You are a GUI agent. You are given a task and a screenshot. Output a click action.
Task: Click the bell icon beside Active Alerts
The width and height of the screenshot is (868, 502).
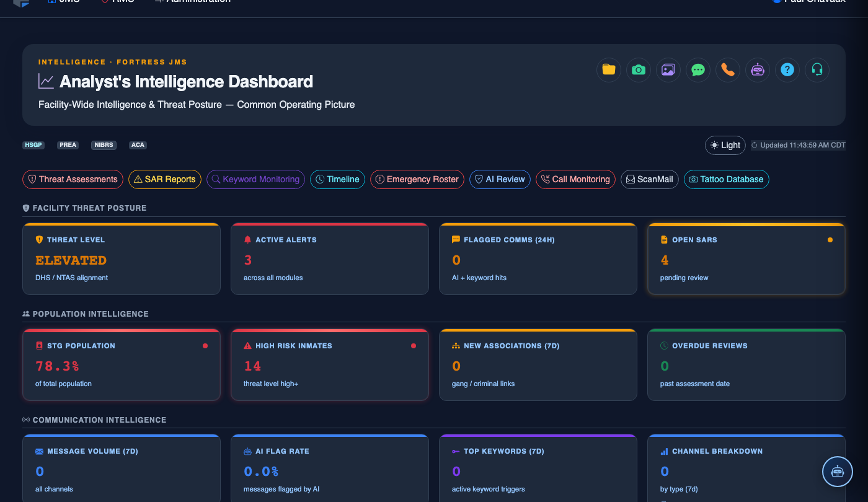[x=247, y=240]
